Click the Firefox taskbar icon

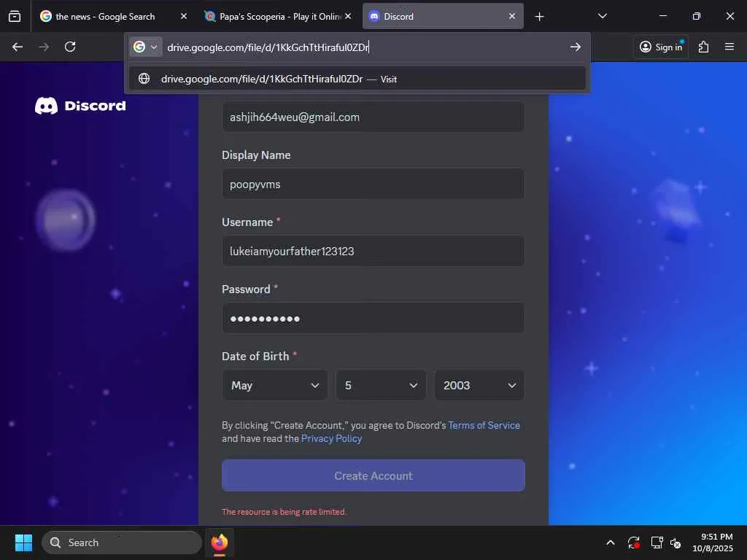point(220,542)
